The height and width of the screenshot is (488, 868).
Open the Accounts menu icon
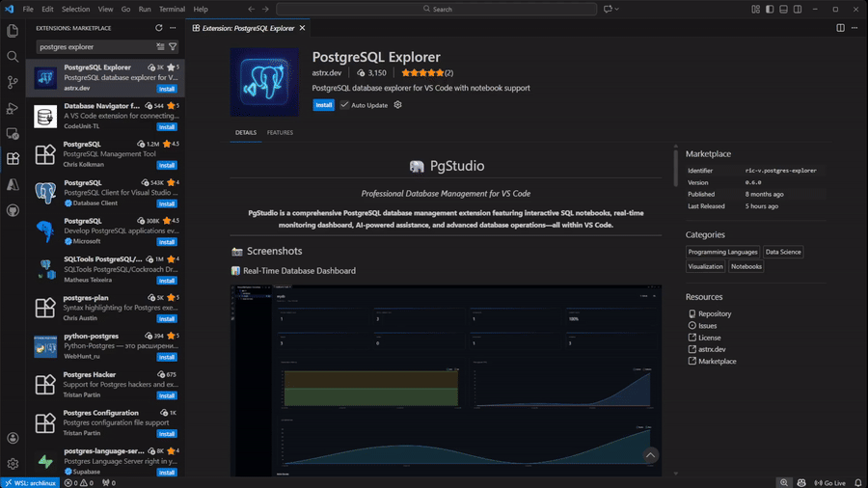13,438
